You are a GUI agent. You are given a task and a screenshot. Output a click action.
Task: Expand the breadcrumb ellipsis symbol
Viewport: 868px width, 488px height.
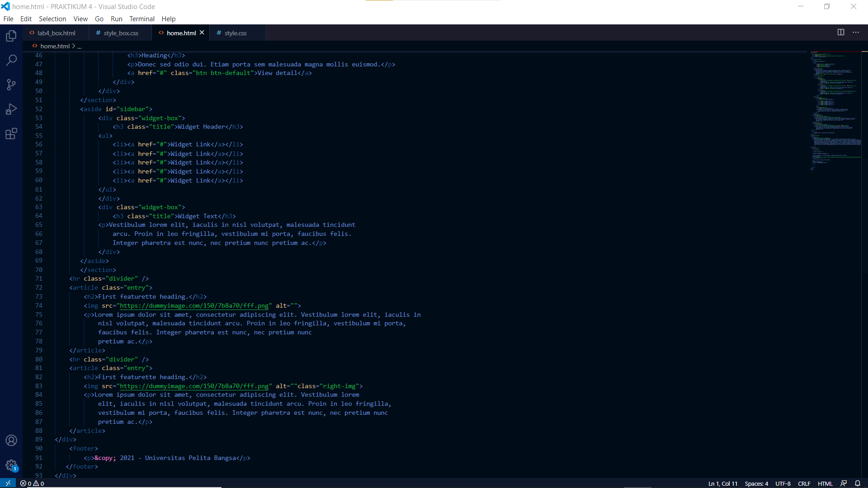tap(80, 46)
